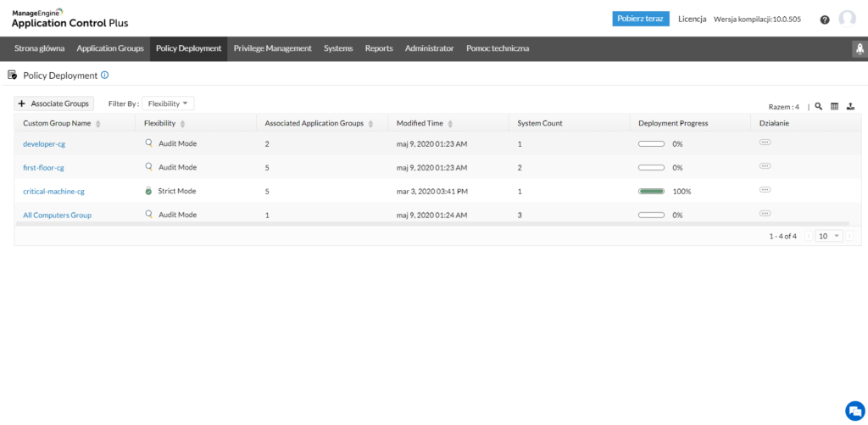
Task: Sort by Modified Time column
Action: pyautogui.click(x=450, y=124)
